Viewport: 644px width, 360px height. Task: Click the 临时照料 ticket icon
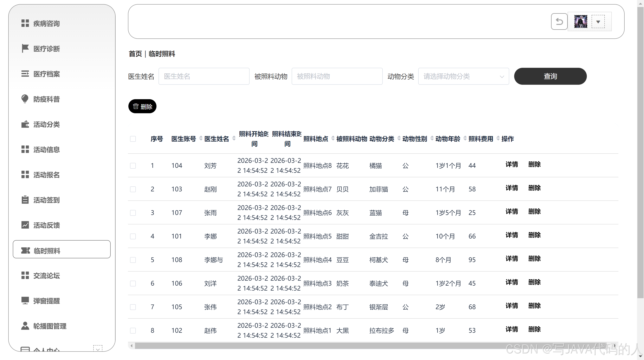(x=25, y=251)
